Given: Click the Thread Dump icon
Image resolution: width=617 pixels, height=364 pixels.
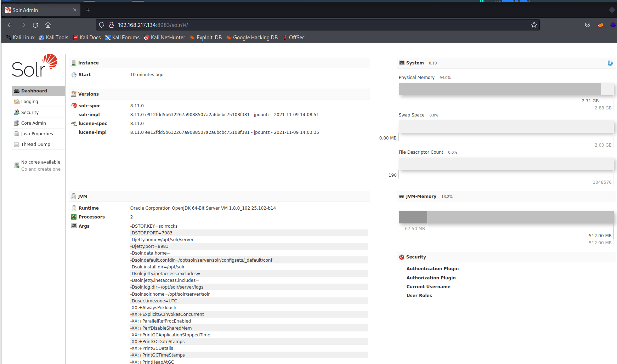Looking at the screenshot, I should (17, 144).
